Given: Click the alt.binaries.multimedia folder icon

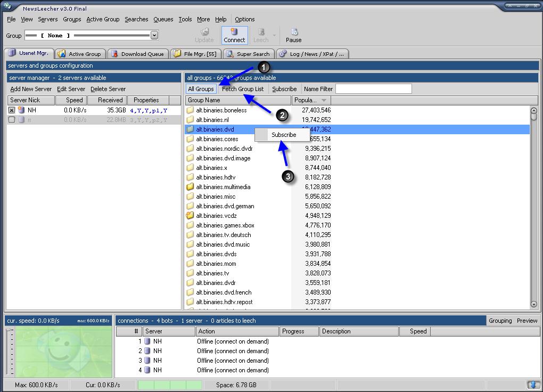Looking at the screenshot, I should pyautogui.click(x=190, y=187).
